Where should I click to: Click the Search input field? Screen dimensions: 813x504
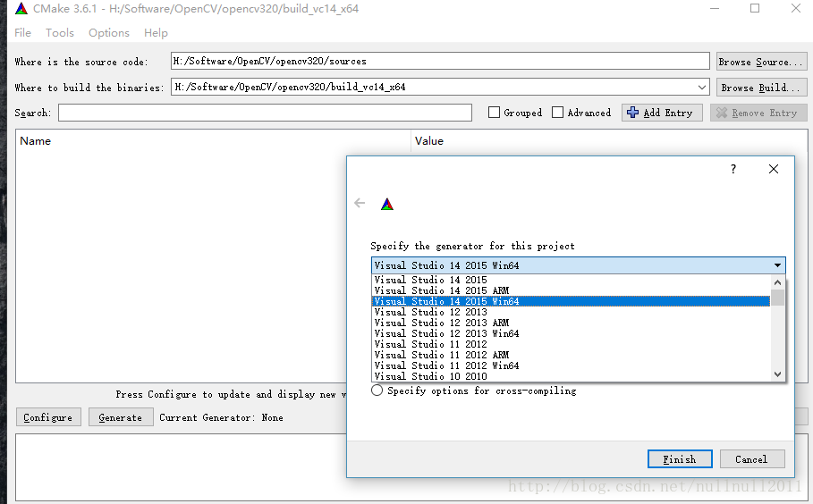[265, 113]
